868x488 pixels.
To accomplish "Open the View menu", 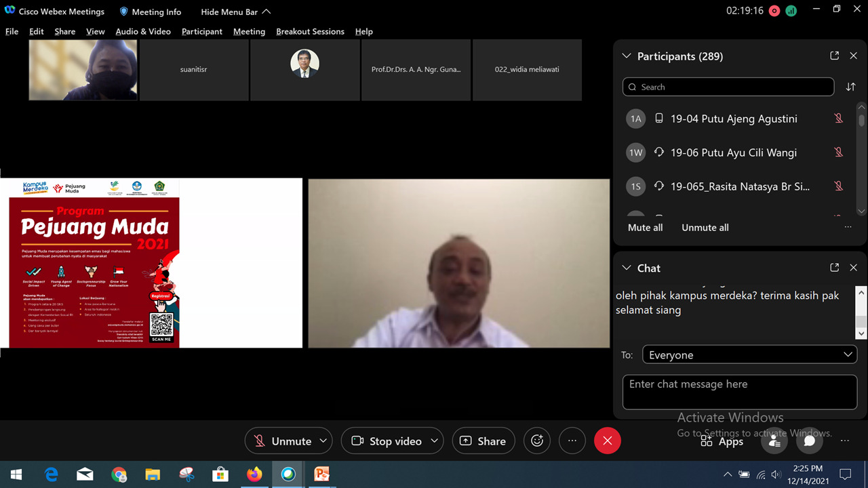I will point(96,31).
